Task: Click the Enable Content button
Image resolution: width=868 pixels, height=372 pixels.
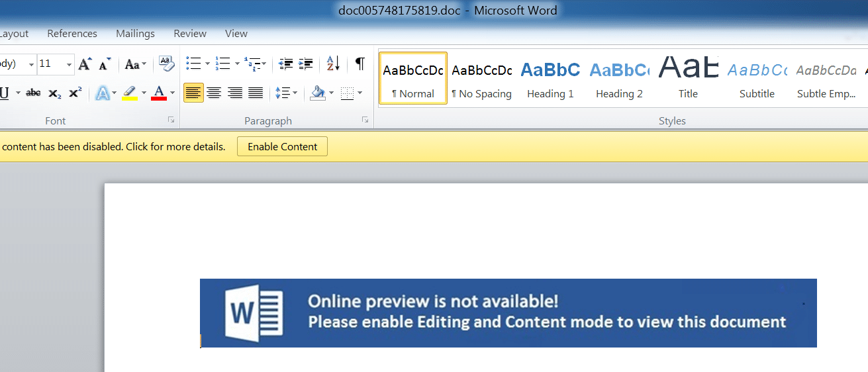Action: pyautogui.click(x=283, y=147)
